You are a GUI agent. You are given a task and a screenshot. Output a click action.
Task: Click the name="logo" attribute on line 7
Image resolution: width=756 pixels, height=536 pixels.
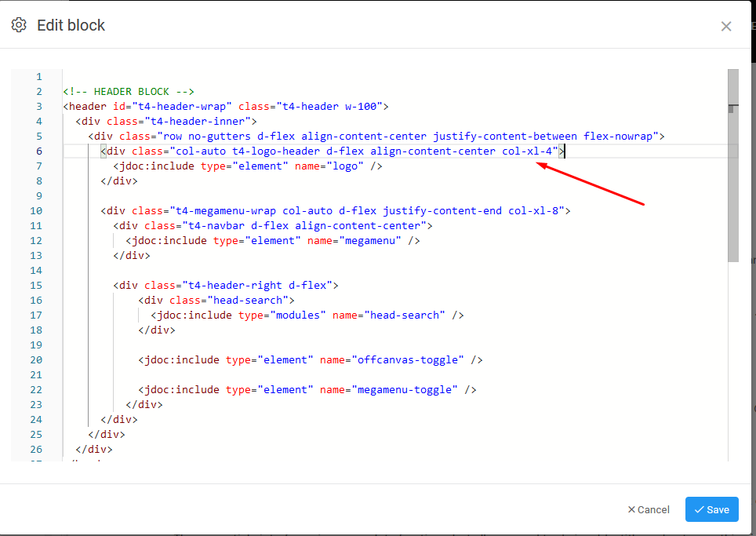(329, 166)
